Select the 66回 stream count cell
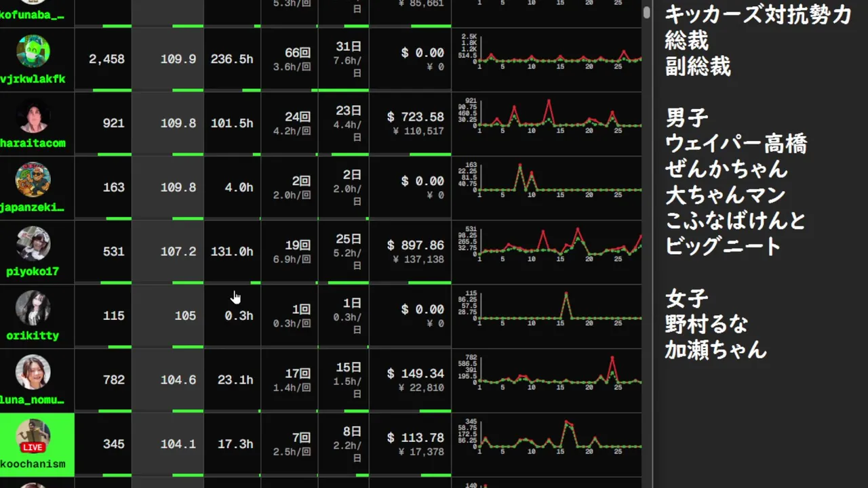 290,59
